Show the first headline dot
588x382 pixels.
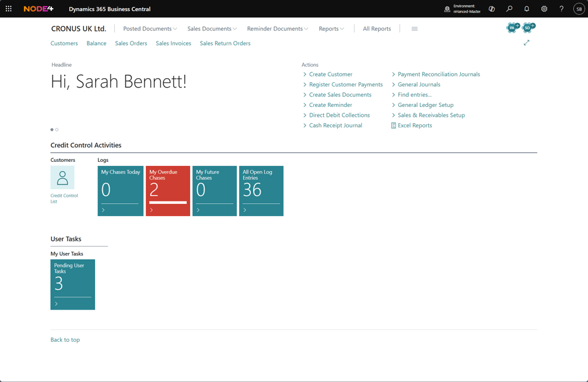52,130
